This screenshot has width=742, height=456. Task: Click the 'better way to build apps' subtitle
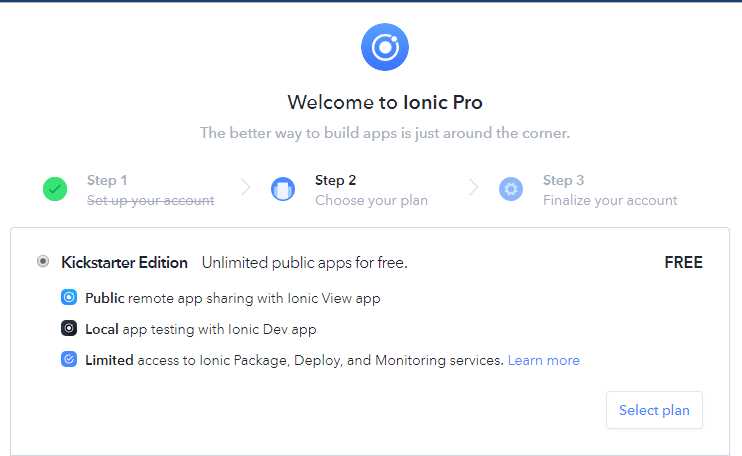pyautogui.click(x=385, y=133)
